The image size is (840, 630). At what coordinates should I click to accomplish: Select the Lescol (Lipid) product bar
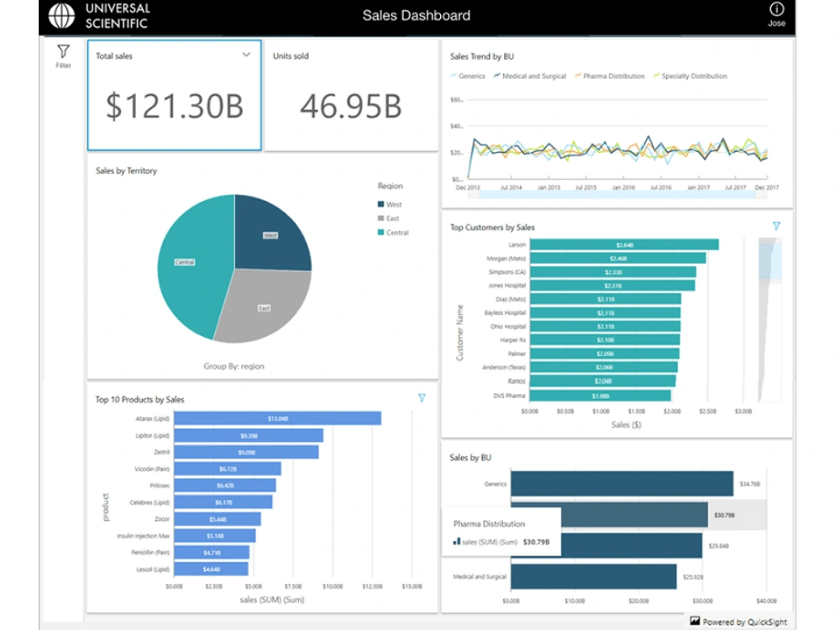[211, 569]
